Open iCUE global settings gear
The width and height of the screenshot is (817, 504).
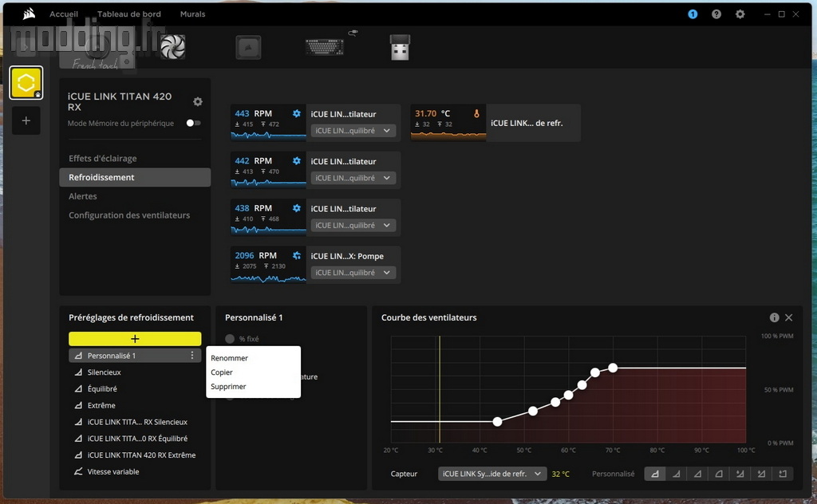point(740,14)
